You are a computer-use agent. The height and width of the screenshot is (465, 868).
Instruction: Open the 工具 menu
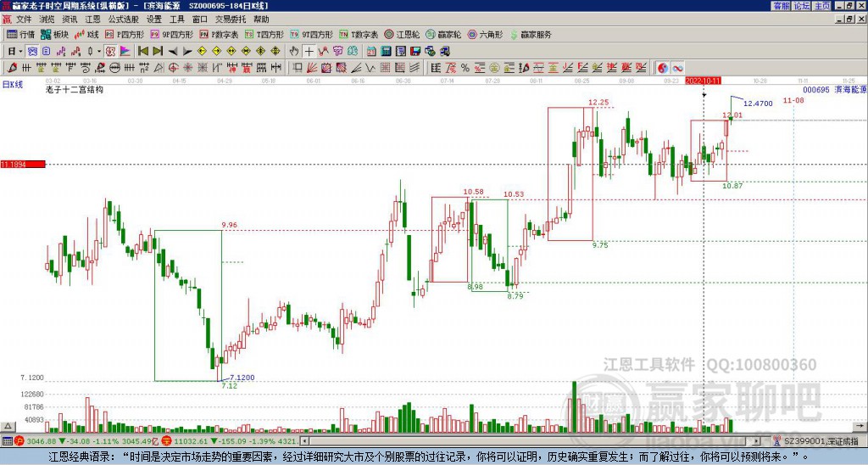coord(177,20)
